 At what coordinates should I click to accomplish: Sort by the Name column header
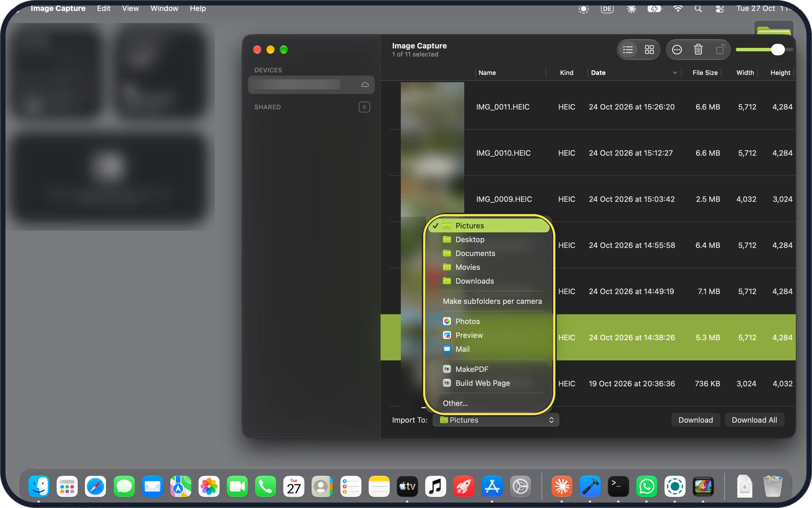pyautogui.click(x=510, y=73)
